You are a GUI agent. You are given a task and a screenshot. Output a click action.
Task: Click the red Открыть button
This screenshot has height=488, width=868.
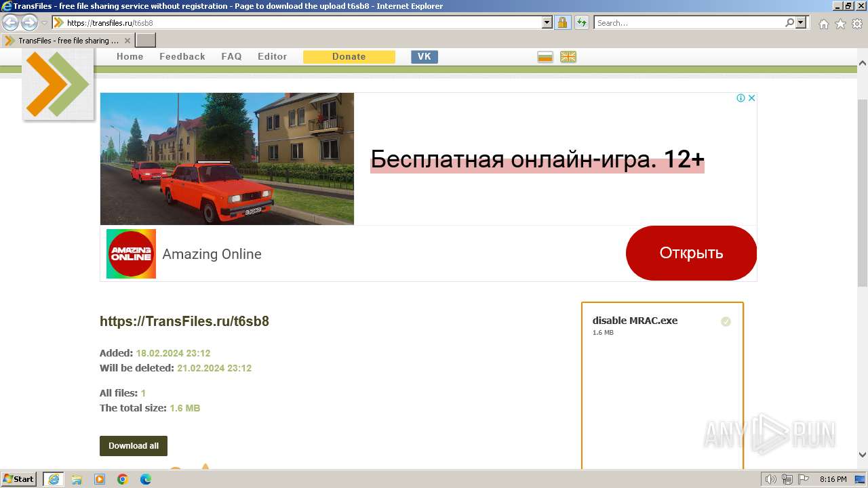691,253
